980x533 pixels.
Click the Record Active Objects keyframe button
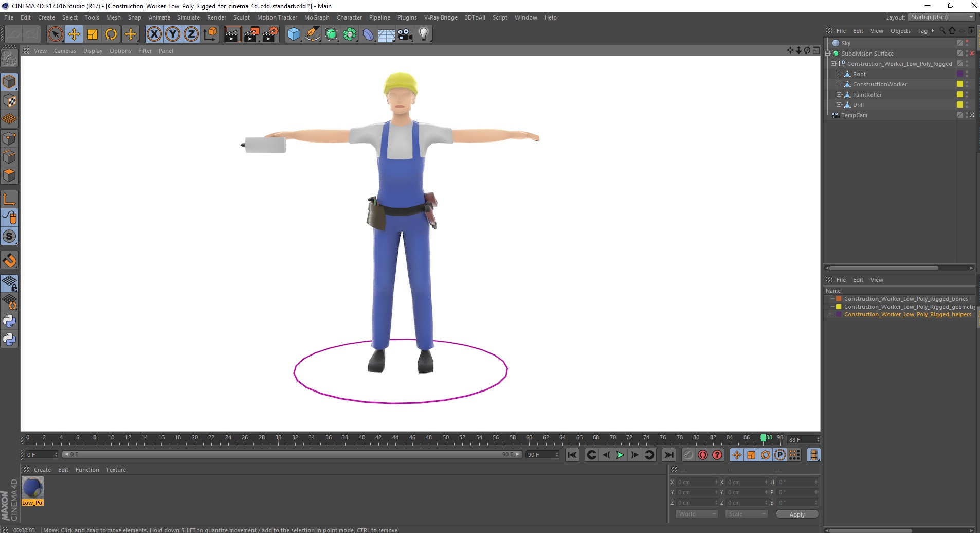click(x=688, y=455)
